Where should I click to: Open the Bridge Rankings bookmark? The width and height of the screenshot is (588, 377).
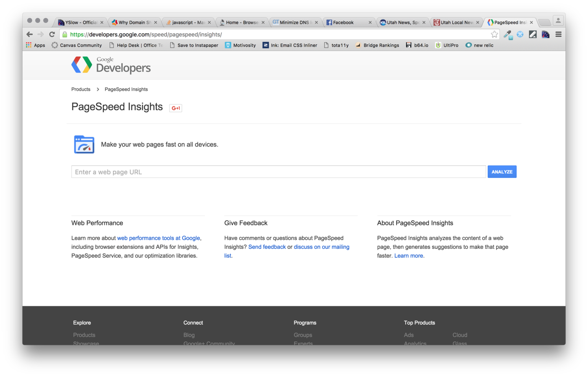(377, 45)
